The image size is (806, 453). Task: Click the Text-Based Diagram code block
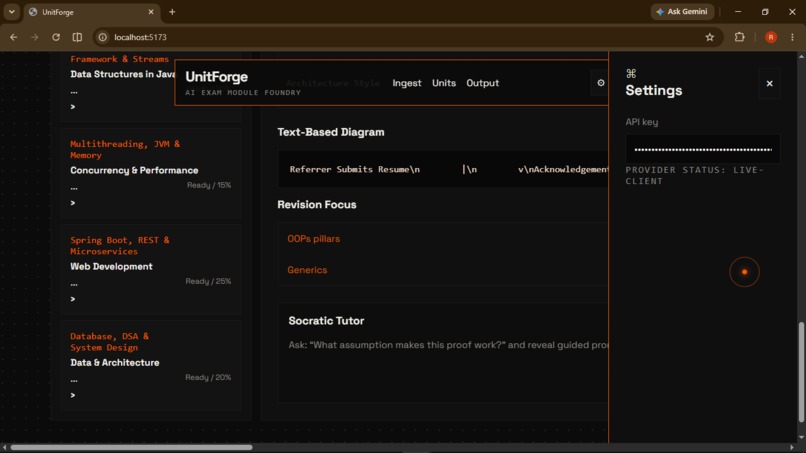443,169
